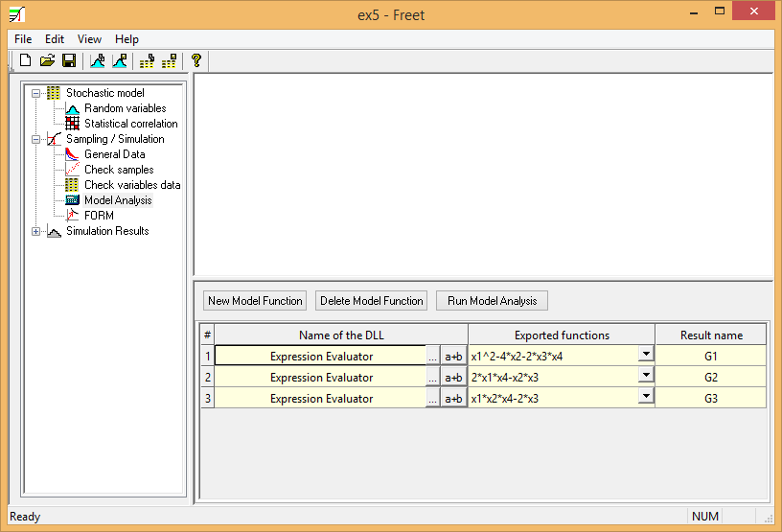
Task: Click the Sampling / Simulation tree icon
Action: (54, 139)
